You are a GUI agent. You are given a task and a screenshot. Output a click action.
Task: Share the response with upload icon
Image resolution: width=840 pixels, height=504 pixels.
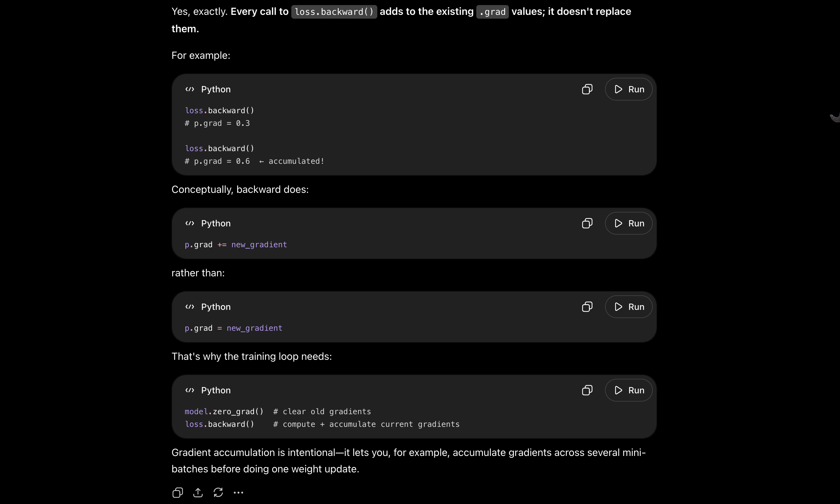[198, 492]
